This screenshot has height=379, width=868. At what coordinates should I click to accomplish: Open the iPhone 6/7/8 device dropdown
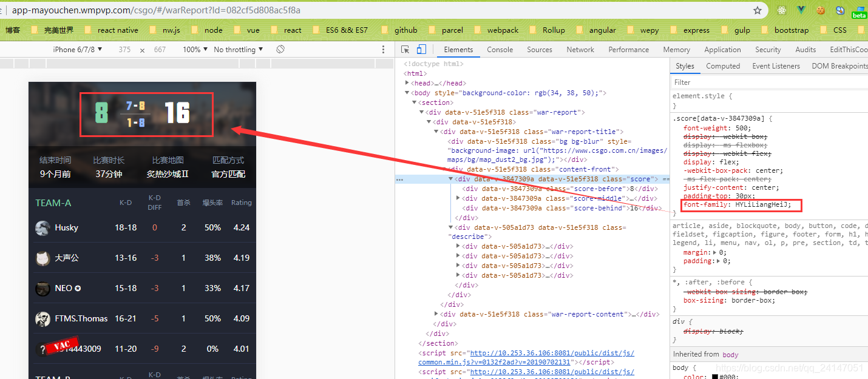pos(78,50)
